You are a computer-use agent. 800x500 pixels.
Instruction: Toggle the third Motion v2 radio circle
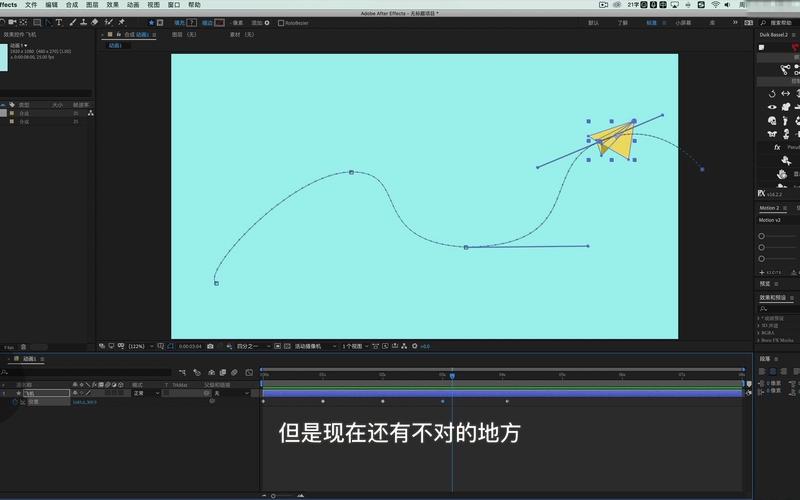761,259
